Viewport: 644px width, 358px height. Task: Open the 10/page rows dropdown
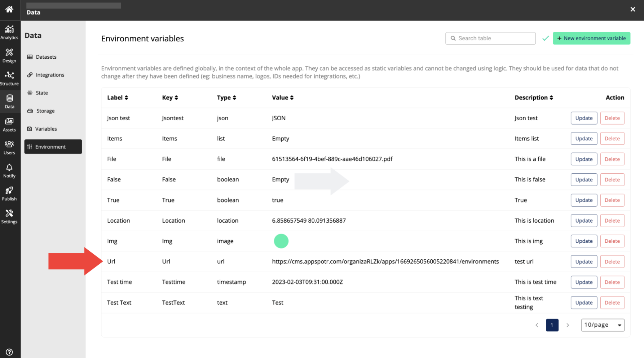click(603, 325)
